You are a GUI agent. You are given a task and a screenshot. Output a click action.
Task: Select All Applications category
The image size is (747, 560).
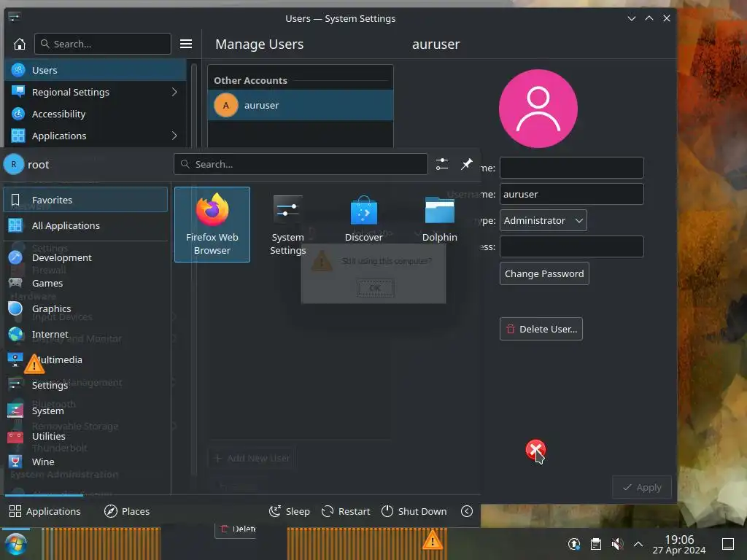86,225
